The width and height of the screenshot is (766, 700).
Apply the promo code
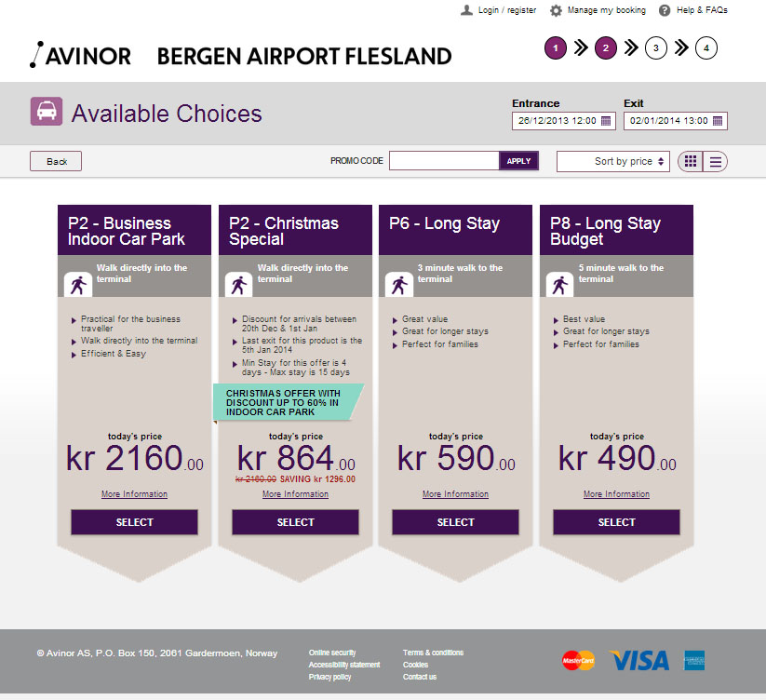point(518,161)
